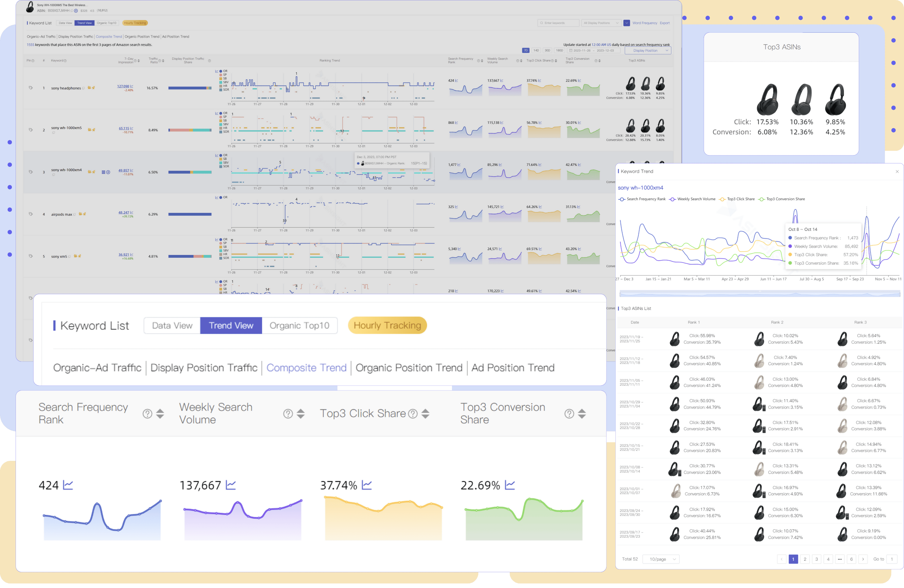The width and height of the screenshot is (904, 588).
Task: Pin the sony headphones keyword tag icon
Action: tap(31, 88)
